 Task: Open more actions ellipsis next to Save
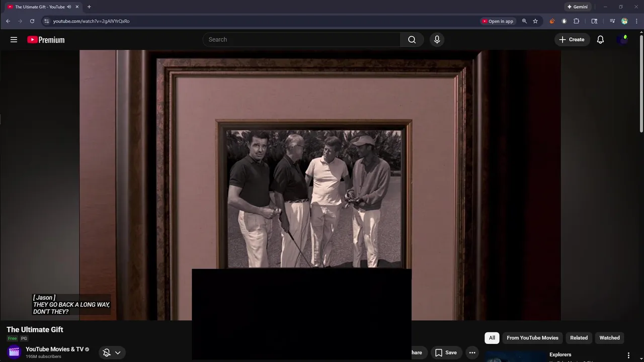click(x=472, y=352)
